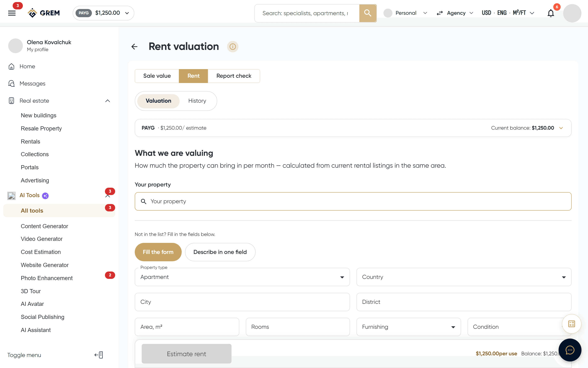
Task: Open the Furnishing dropdown
Action: click(x=409, y=327)
